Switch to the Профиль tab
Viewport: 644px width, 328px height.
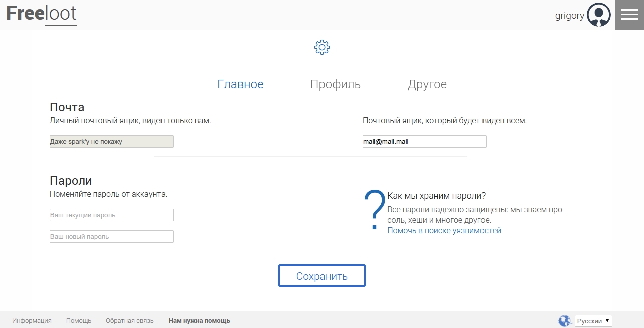tap(335, 84)
